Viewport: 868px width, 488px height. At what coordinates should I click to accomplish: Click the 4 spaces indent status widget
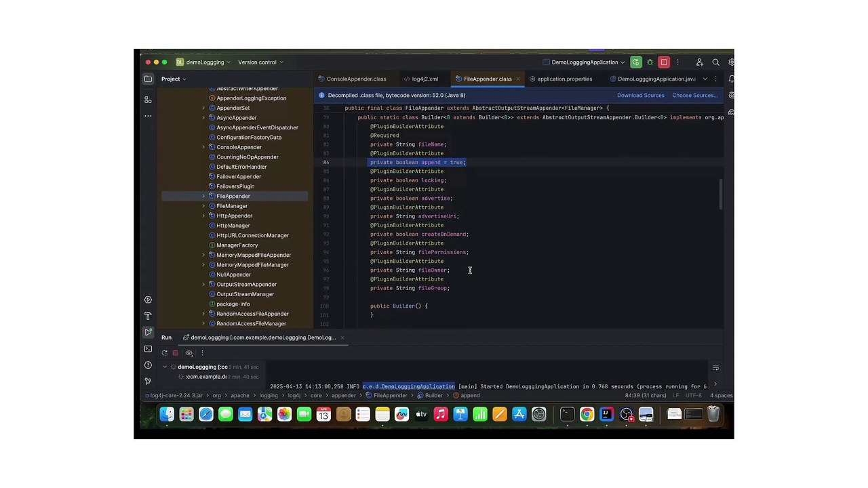click(x=721, y=396)
